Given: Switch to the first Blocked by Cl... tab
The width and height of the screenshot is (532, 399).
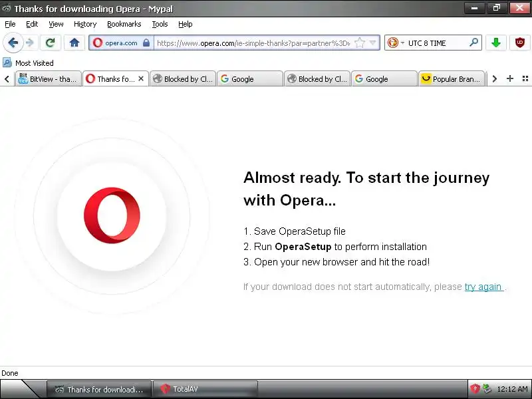Looking at the screenshot, I should pyautogui.click(x=183, y=78).
